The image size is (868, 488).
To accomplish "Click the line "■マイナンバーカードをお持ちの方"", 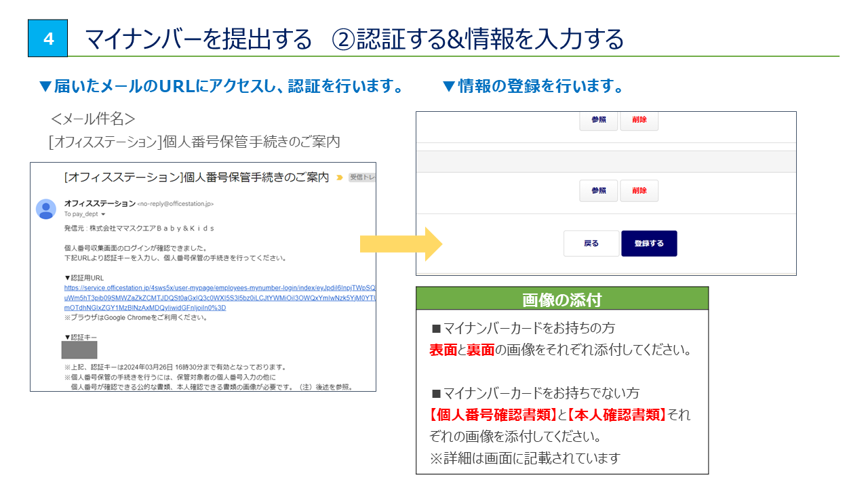I will [523, 328].
